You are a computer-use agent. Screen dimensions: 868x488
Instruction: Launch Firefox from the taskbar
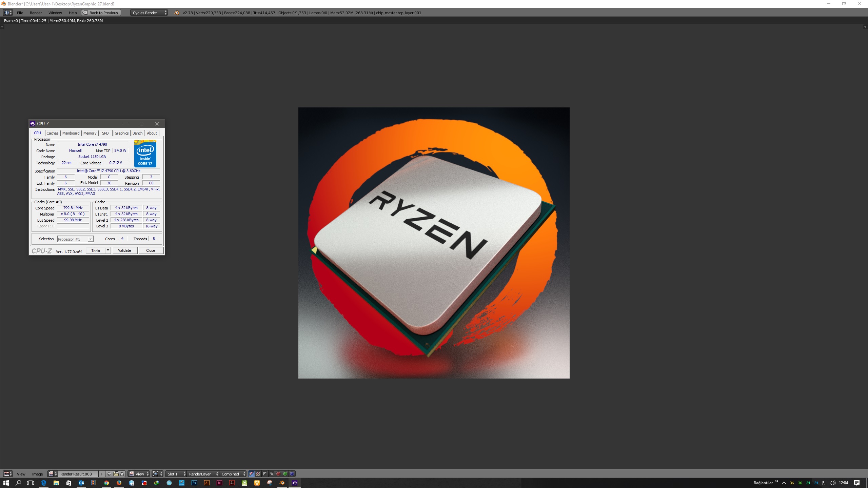(x=119, y=483)
